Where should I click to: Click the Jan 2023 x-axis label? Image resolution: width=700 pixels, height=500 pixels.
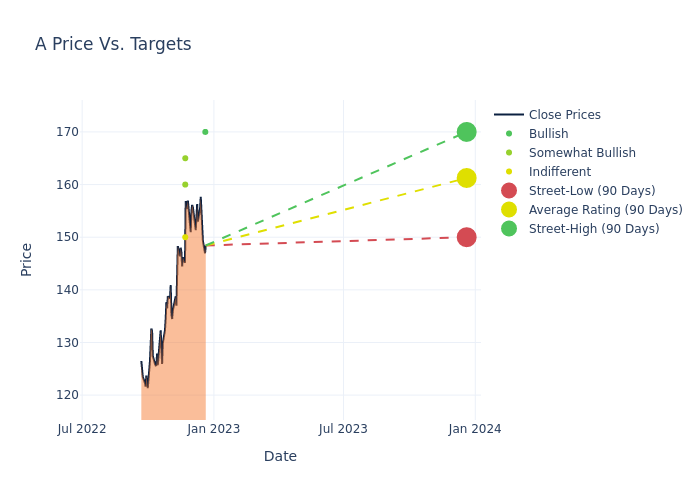pyautogui.click(x=212, y=429)
